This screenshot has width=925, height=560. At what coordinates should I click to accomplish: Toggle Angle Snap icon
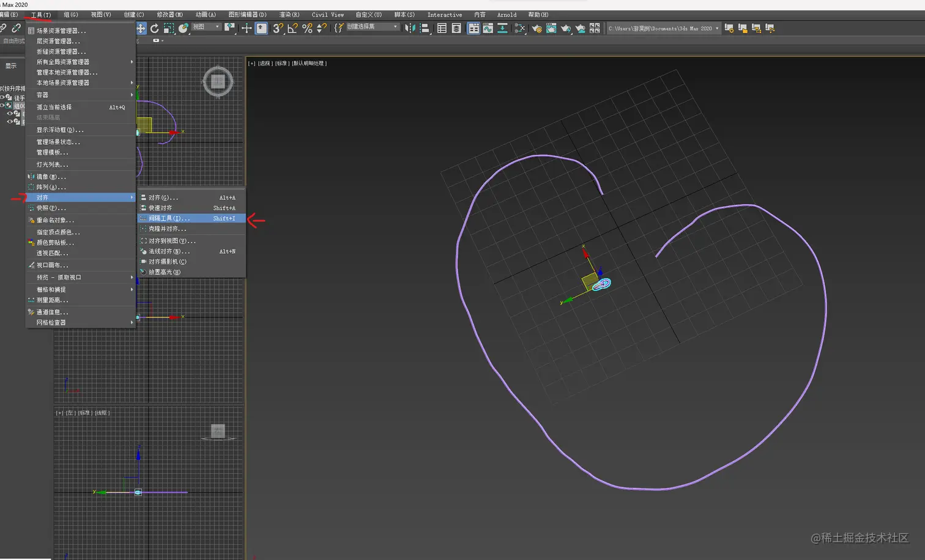(292, 28)
